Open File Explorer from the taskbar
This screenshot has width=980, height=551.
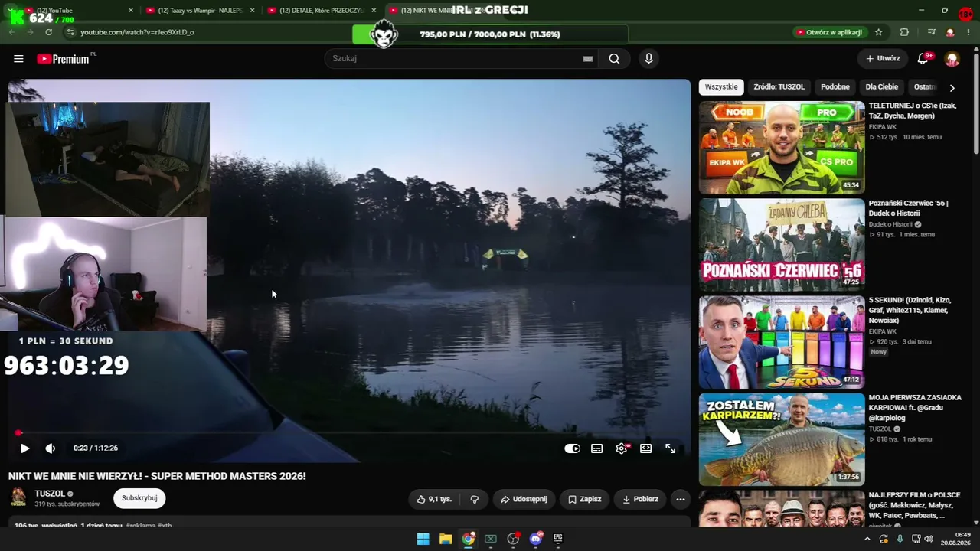(x=446, y=539)
